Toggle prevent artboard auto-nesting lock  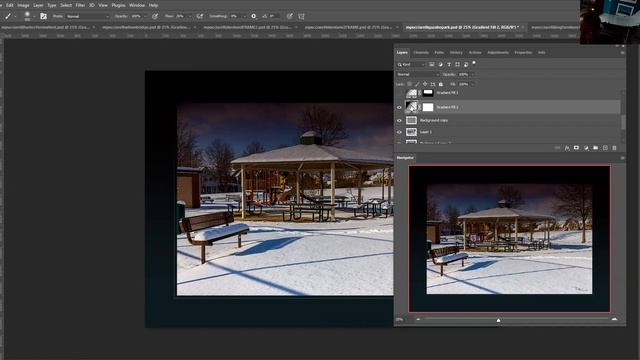click(x=433, y=84)
